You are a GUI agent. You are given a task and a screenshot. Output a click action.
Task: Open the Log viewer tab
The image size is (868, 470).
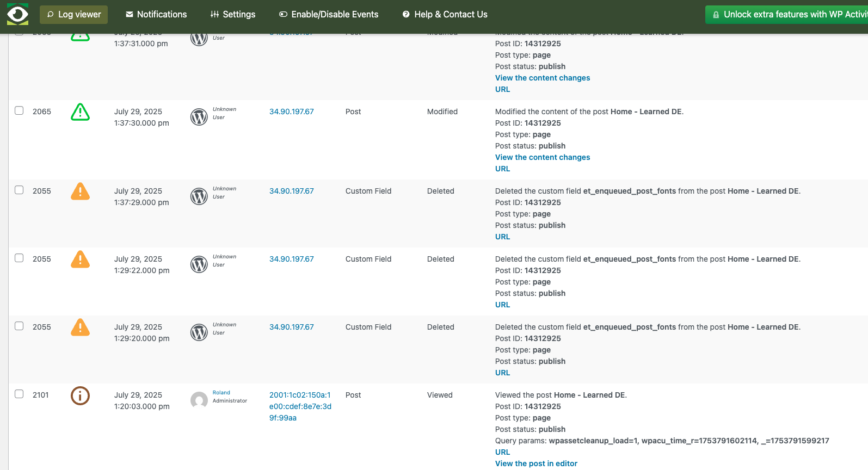73,15
